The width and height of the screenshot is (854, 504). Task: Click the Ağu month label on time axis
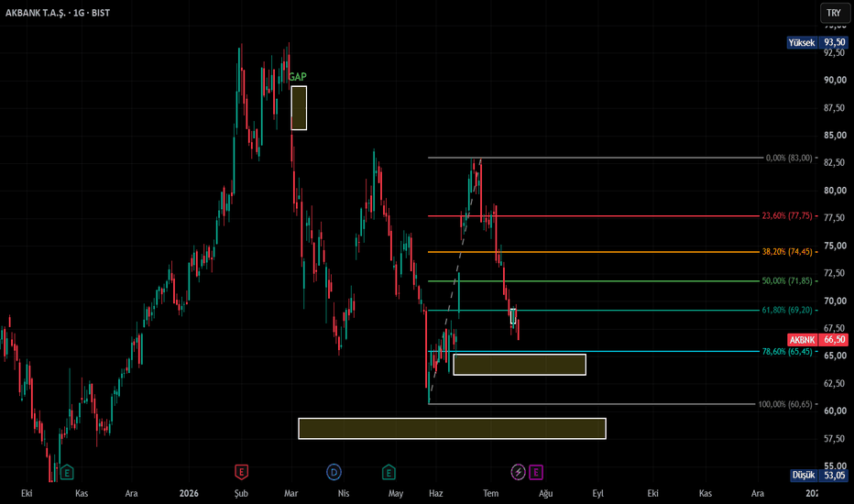(546, 493)
